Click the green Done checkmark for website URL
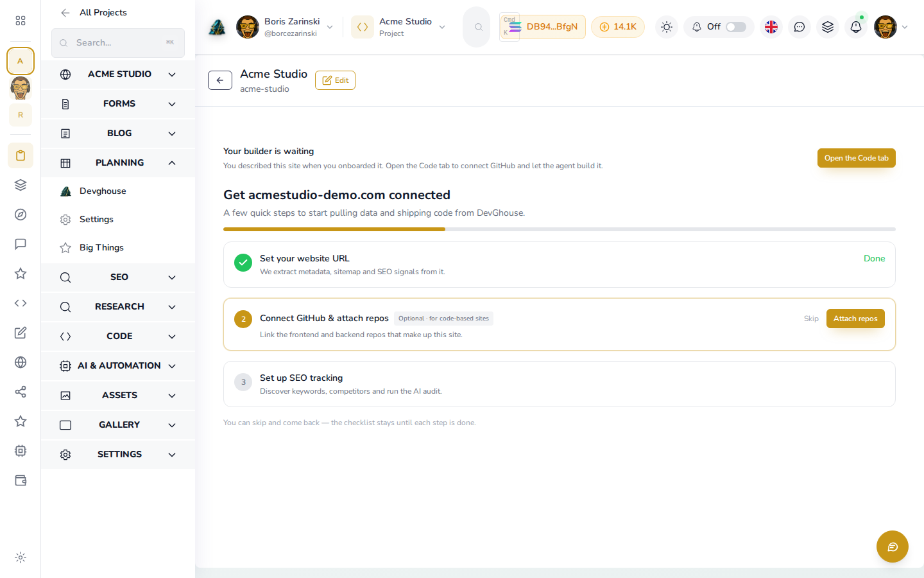The width and height of the screenshot is (924, 578). tap(243, 263)
